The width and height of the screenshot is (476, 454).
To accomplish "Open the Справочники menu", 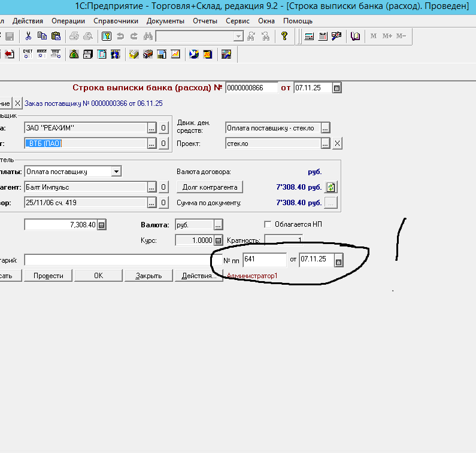I will tap(116, 21).
